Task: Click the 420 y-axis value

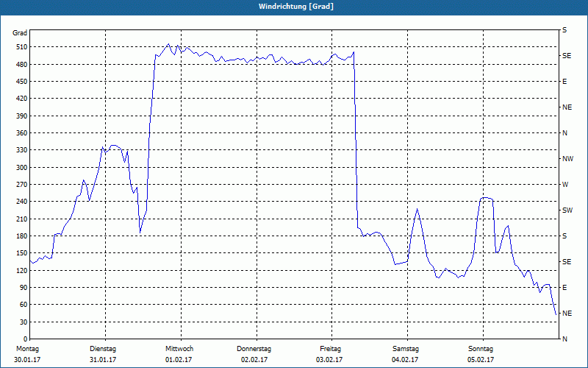Action: click(22, 99)
